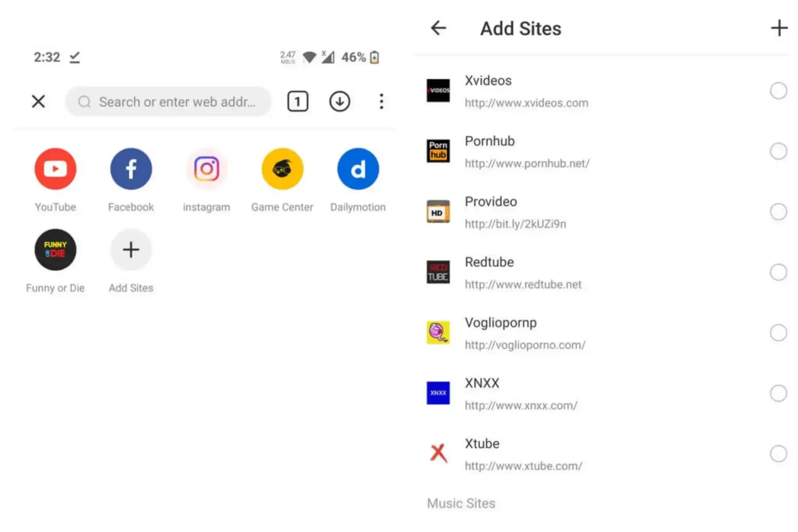This screenshot has height=532, width=798.
Task: Open the Funny or Die shortcut
Action: (x=55, y=250)
